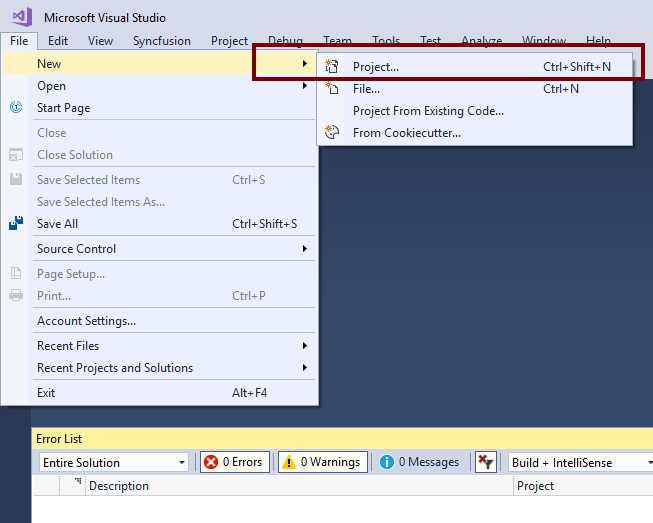Open the Entire Solution scope dropdown

point(114,463)
